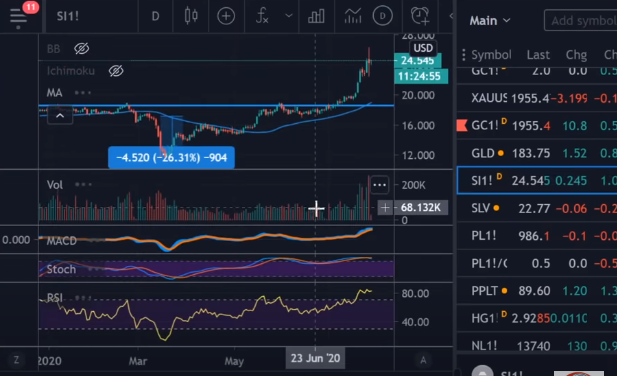Image resolution: width=617 pixels, height=376 pixels.
Task: Open the D timeframe interval button
Action: [x=155, y=16]
